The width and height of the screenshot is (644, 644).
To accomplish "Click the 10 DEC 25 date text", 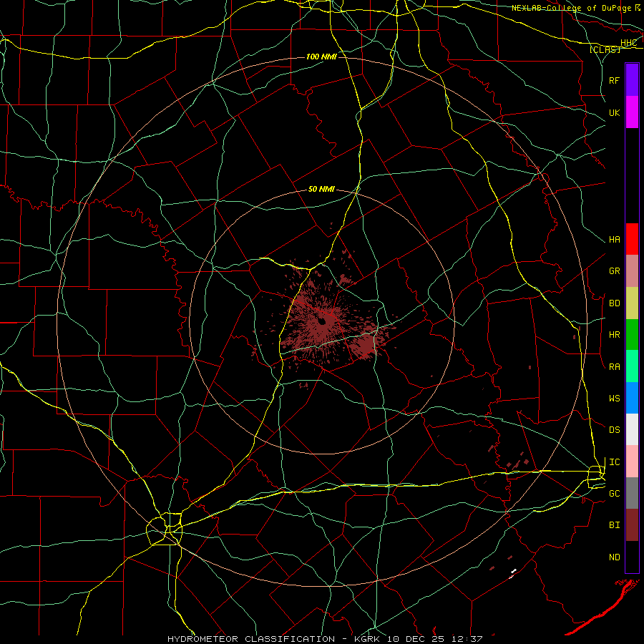I will (x=416, y=639).
